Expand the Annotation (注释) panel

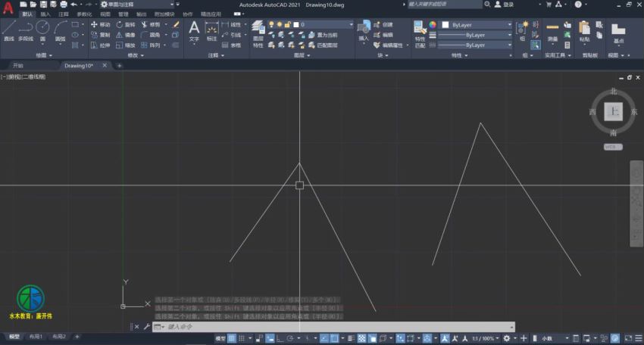point(216,55)
